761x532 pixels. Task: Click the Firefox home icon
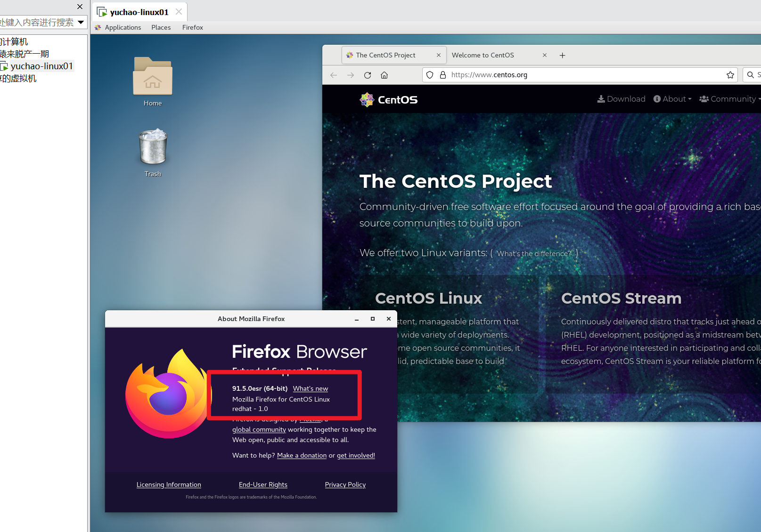[x=385, y=75]
